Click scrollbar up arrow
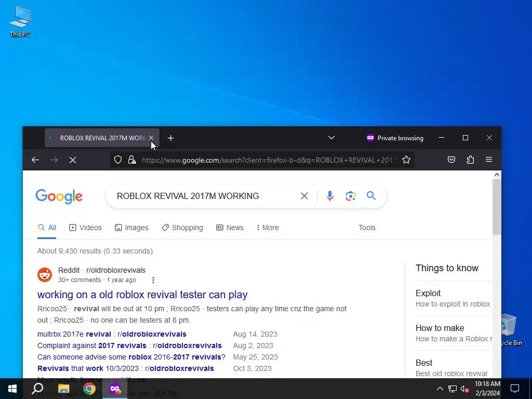The image size is (532, 399). point(497,175)
